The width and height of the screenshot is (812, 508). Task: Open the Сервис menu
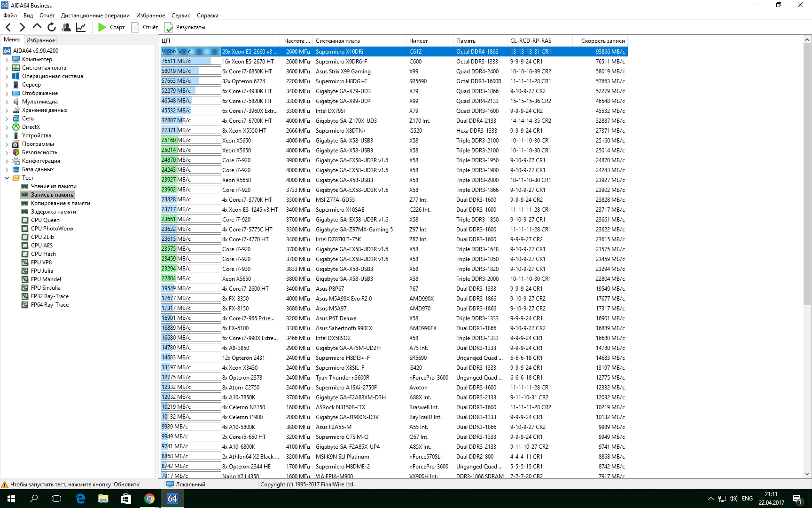(x=181, y=16)
